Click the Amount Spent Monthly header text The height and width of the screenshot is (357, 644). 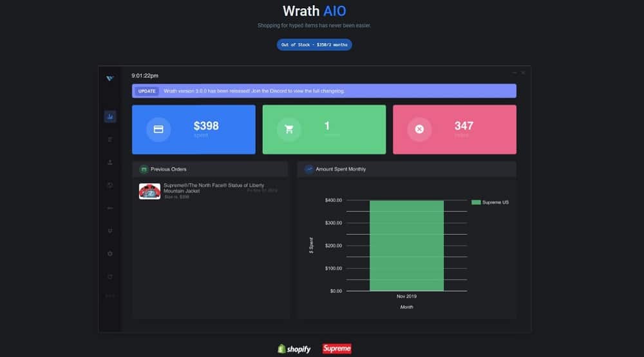pos(341,169)
